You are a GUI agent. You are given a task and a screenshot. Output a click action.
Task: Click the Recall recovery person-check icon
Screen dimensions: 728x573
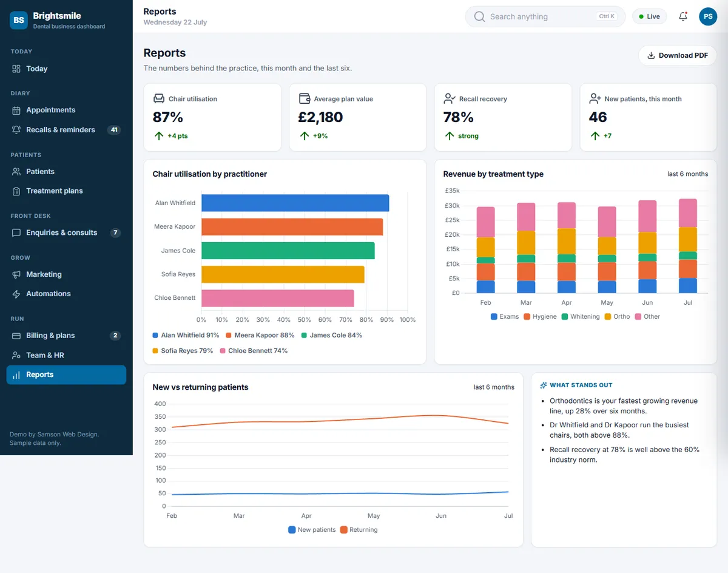click(450, 98)
